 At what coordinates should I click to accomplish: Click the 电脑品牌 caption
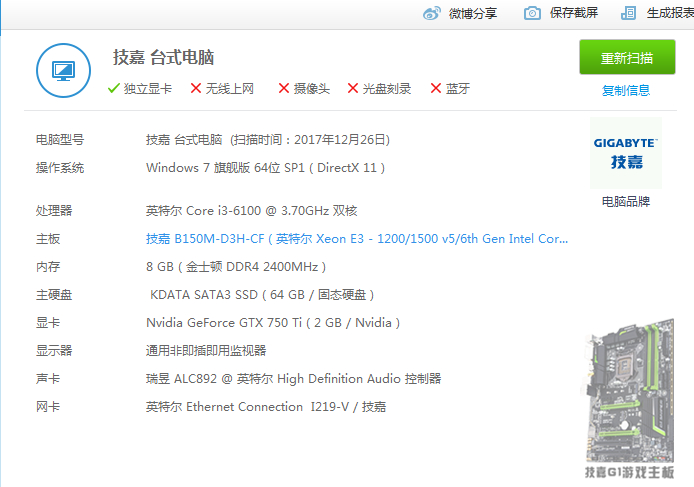(x=626, y=202)
